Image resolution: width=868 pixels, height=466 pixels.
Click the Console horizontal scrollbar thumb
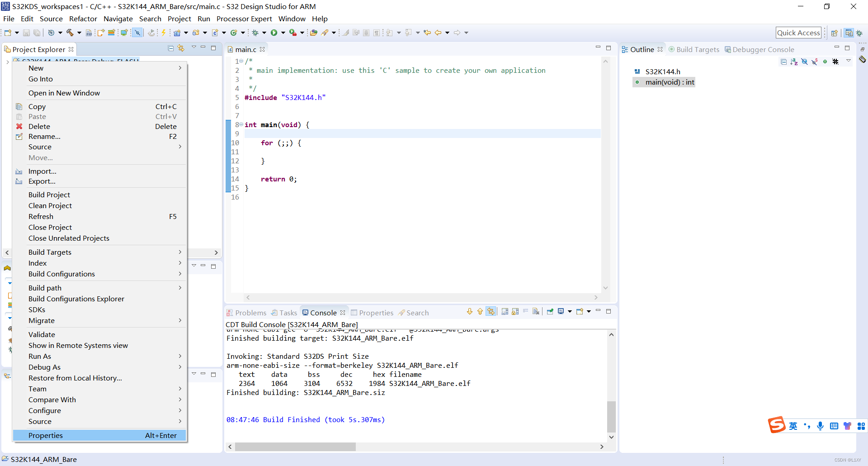click(295, 447)
